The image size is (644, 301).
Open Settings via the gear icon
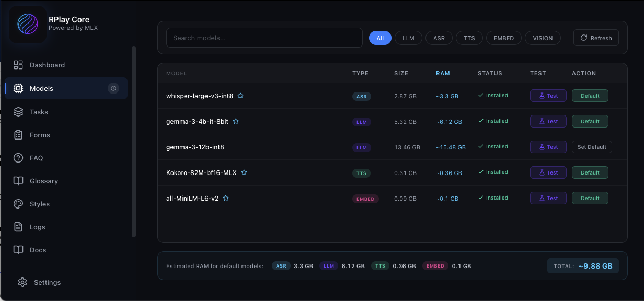(x=22, y=282)
